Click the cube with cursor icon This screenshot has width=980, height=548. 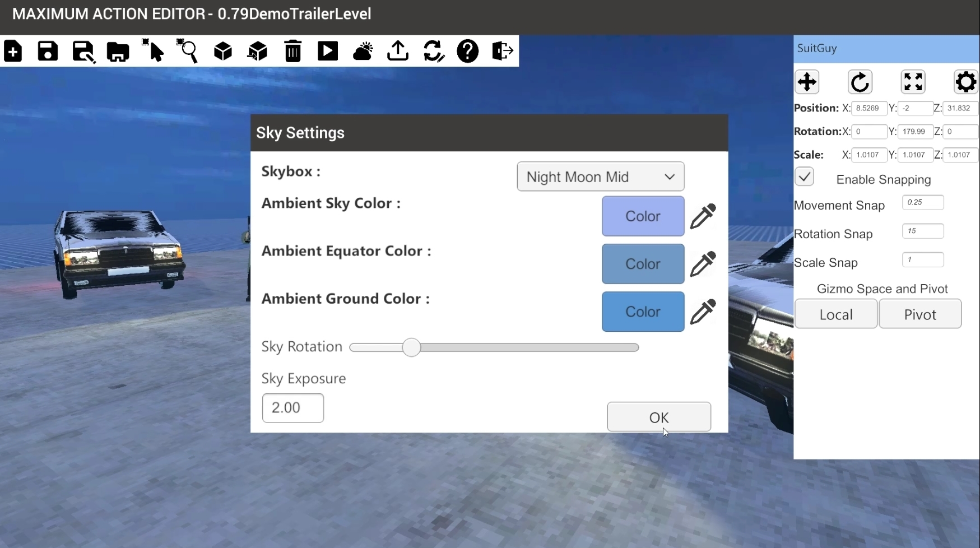258,51
